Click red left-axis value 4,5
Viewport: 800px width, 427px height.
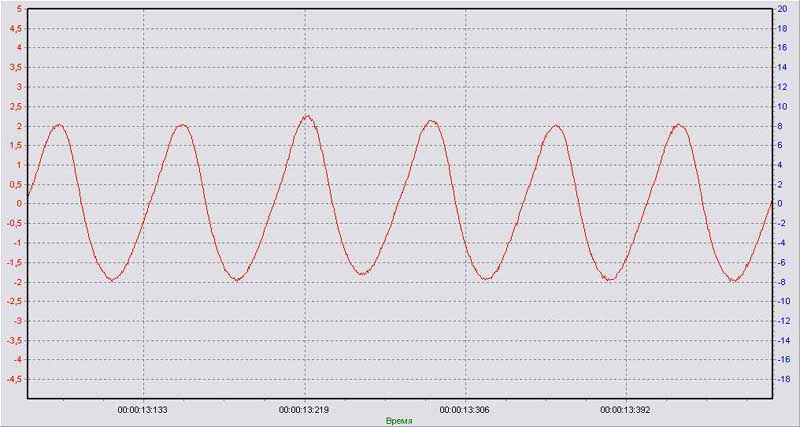15,29
